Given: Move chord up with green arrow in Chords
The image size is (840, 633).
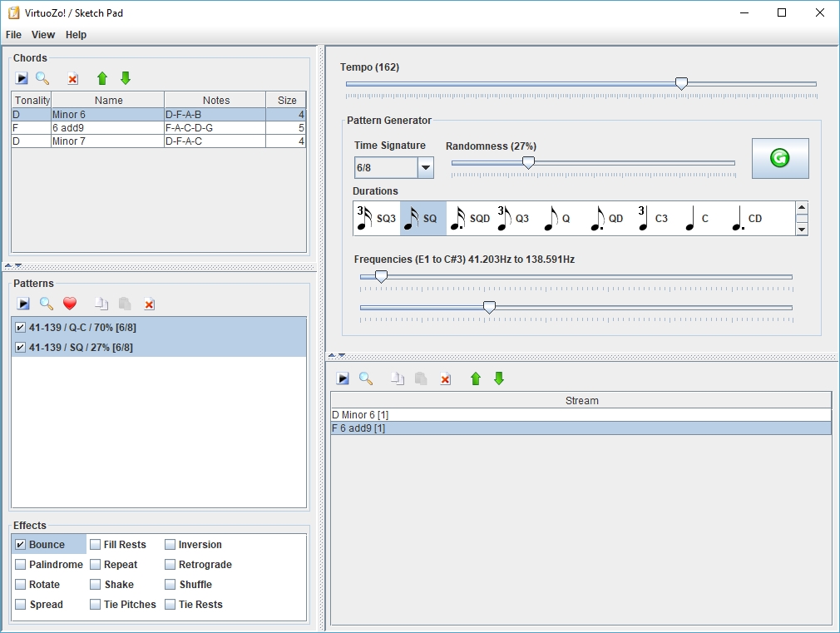Looking at the screenshot, I should click(x=102, y=78).
